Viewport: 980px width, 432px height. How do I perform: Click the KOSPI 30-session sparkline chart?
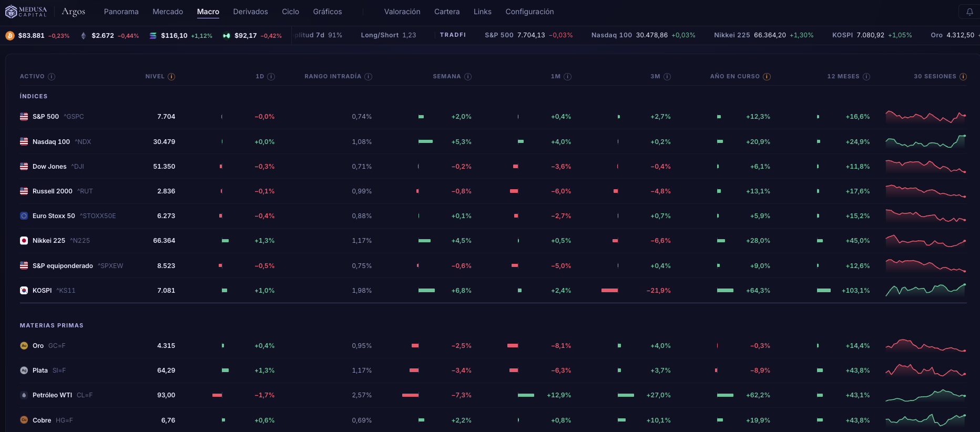[926, 290]
